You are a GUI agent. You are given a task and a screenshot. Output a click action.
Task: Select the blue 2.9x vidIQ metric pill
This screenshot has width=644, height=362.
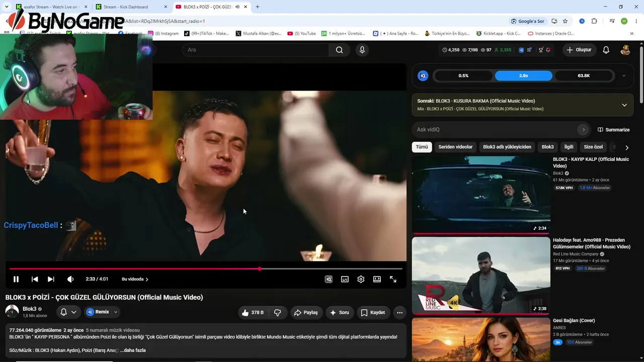click(524, 75)
